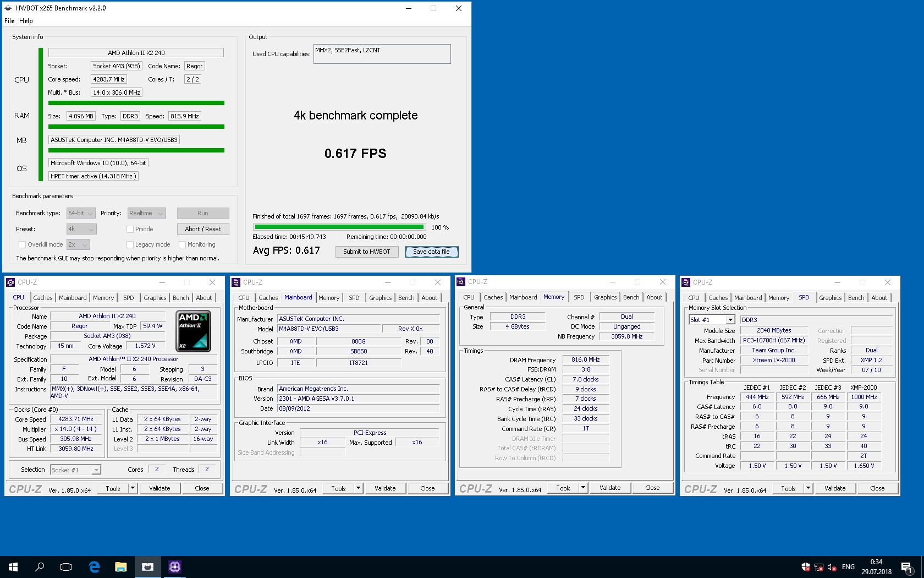Launch Microsoft Edge from taskbar
This screenshot has height=578, width=924.
(x=94, y=566)
